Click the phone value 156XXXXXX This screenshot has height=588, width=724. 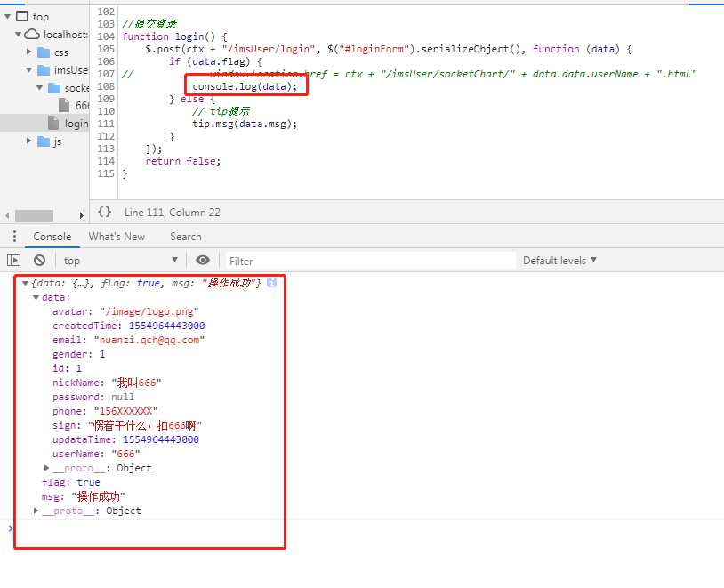point(125,411)
